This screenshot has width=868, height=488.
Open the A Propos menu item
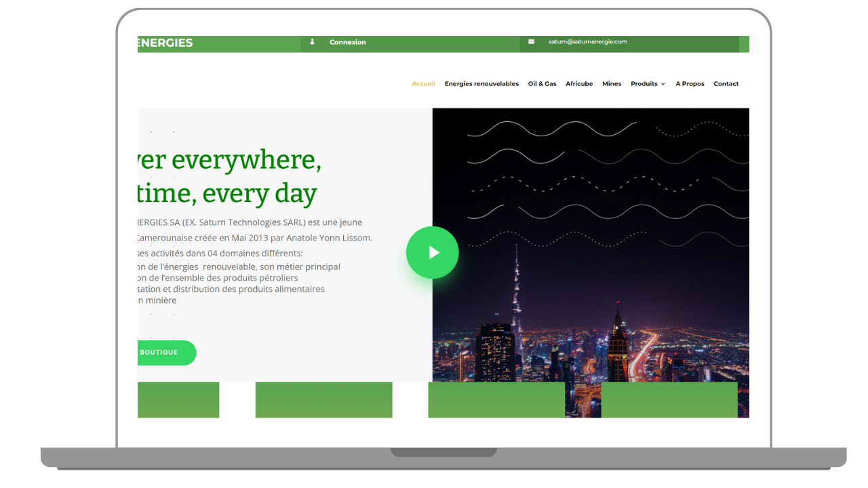pos(690,84)
